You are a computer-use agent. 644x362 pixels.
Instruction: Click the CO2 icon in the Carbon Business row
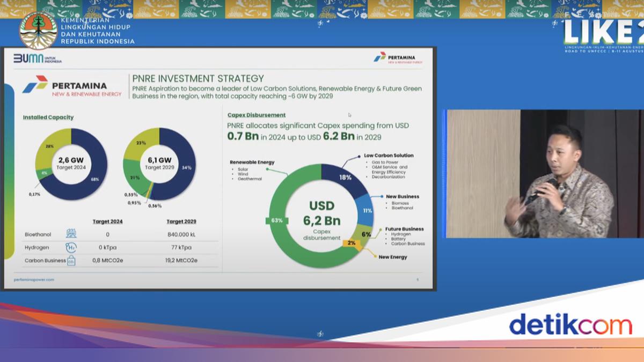click(x=71, y=260)
